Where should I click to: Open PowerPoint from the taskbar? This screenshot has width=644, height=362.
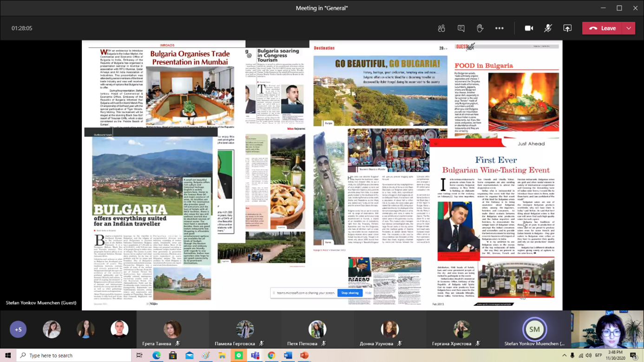coord(304,356)
